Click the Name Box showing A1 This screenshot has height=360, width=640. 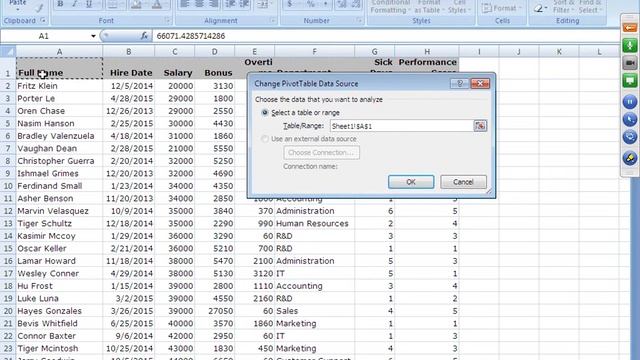pos(44,36)
